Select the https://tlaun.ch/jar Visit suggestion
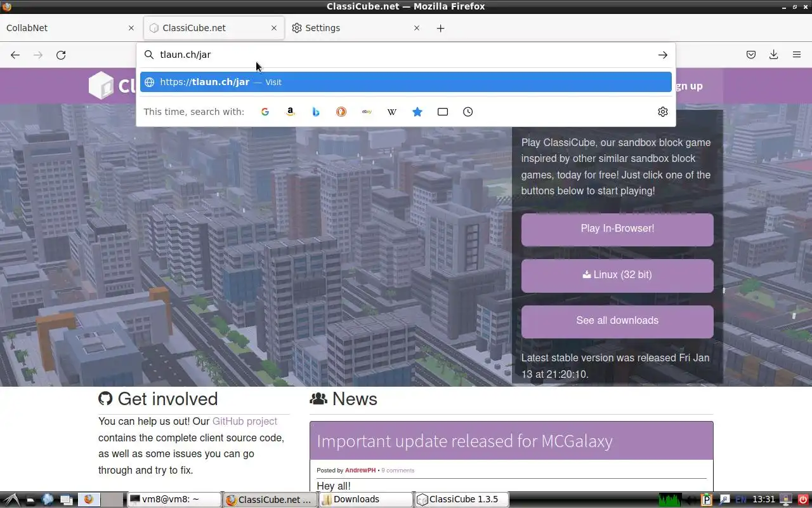 tap(406, 82)
